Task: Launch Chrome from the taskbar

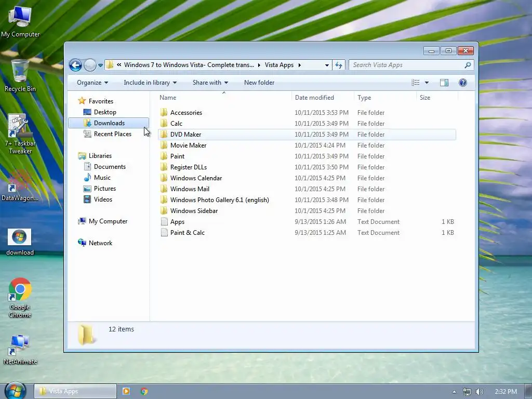Action: [x=144, y=391]
